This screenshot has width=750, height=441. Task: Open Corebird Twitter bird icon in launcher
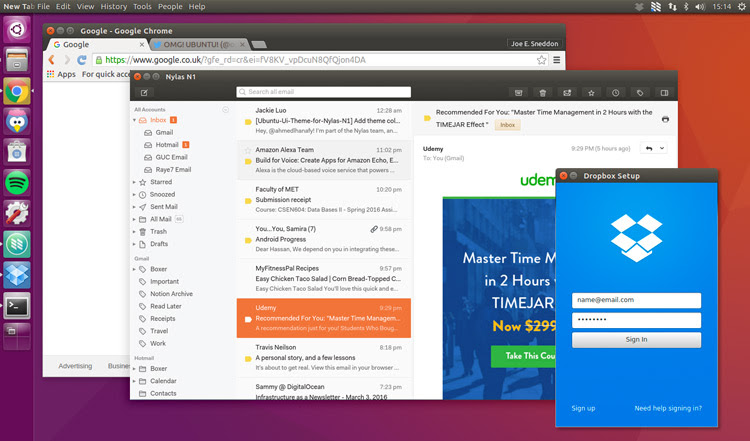pyautogui.click(x=17, y=121)
